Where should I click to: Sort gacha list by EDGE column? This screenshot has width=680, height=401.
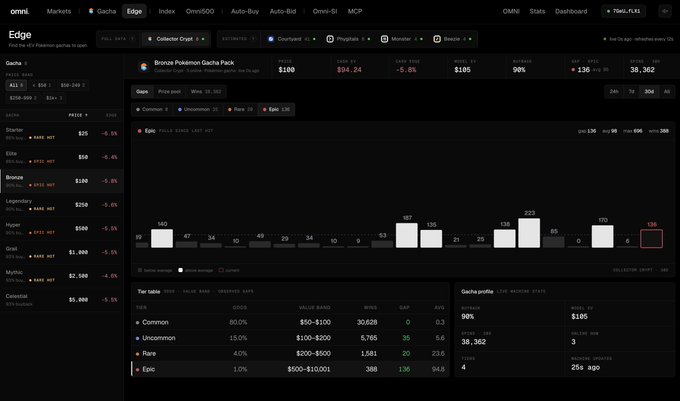pos(111,115)
